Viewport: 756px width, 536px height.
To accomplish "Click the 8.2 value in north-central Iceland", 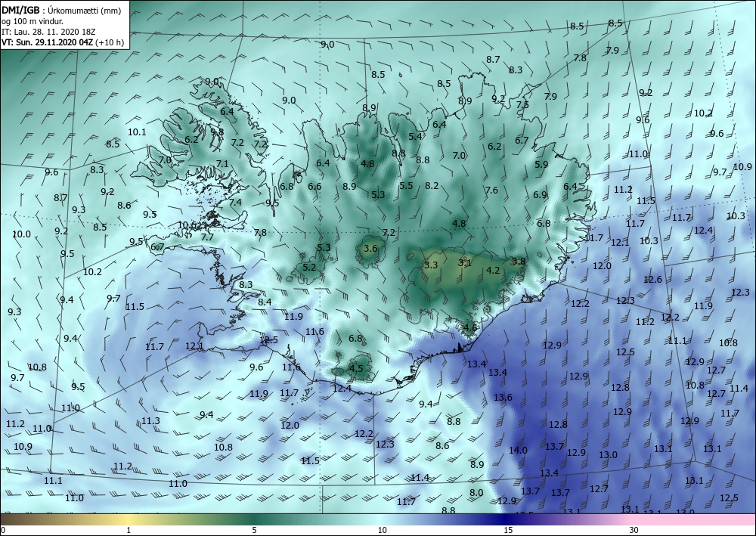I will 432,185.
